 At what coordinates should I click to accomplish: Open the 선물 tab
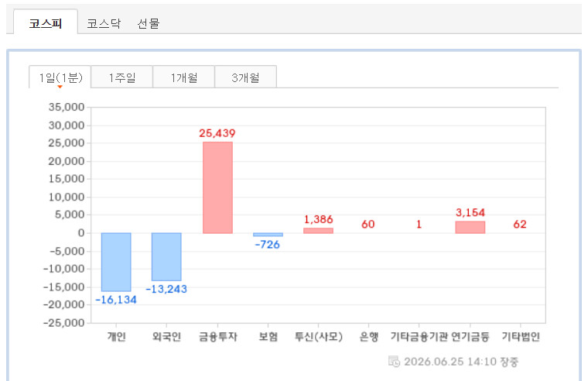click(149, 24)
